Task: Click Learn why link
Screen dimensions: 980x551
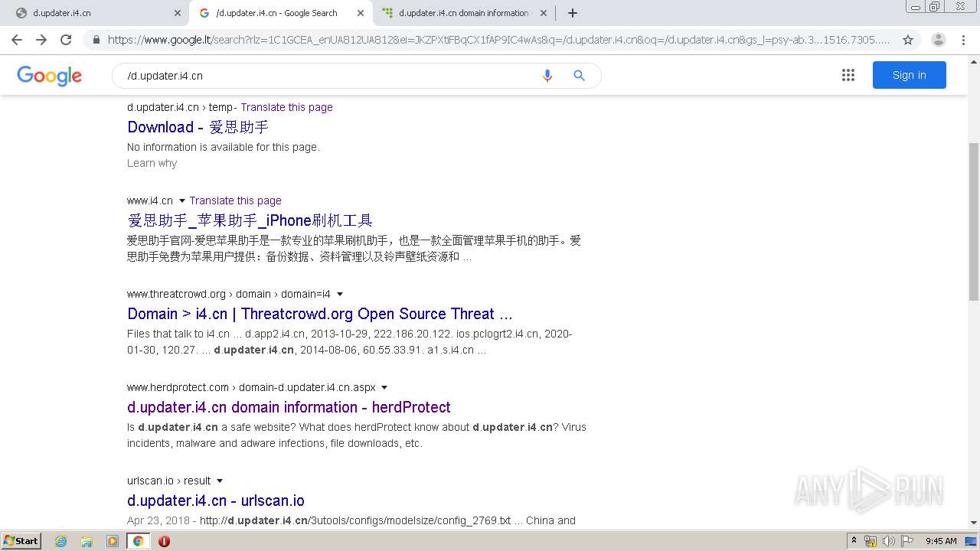Action: 152,163
